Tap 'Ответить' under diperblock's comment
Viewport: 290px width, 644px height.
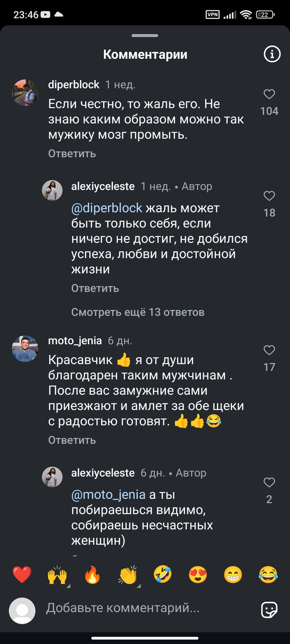point(72,154)
